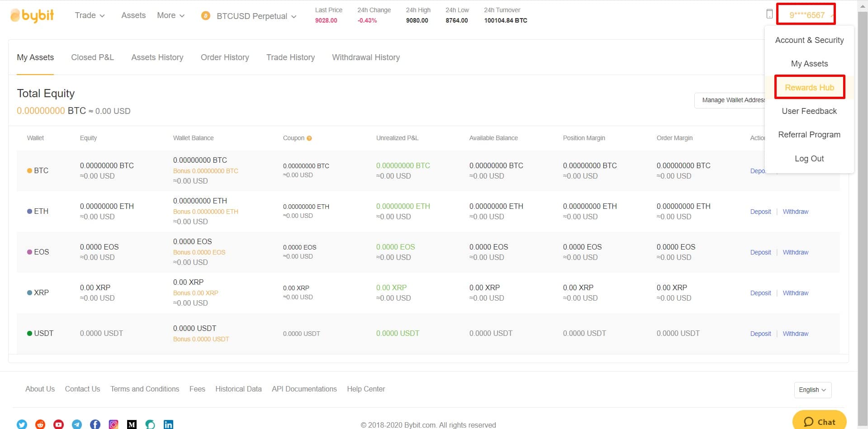Image resolution: width=868 pixels, height=429 pixels.
Task: Click Deposit in the XRP row
Action: [x=760, y=293]
